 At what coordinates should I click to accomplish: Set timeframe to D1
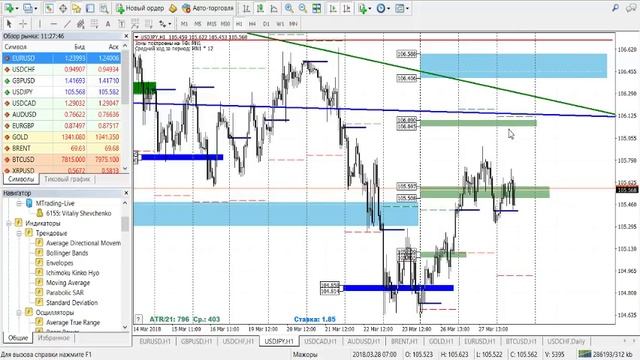pyautogui.click(x=266, y=24)
